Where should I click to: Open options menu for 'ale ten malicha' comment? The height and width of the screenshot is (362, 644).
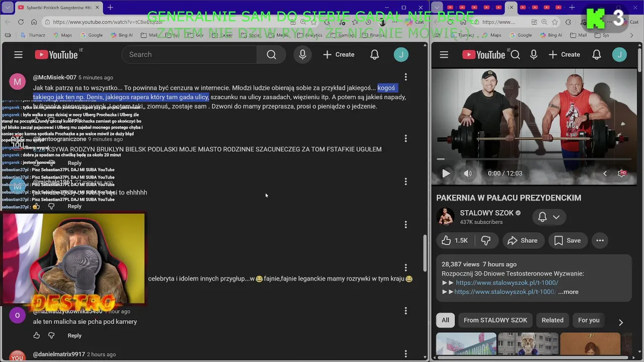click(406, 311)
